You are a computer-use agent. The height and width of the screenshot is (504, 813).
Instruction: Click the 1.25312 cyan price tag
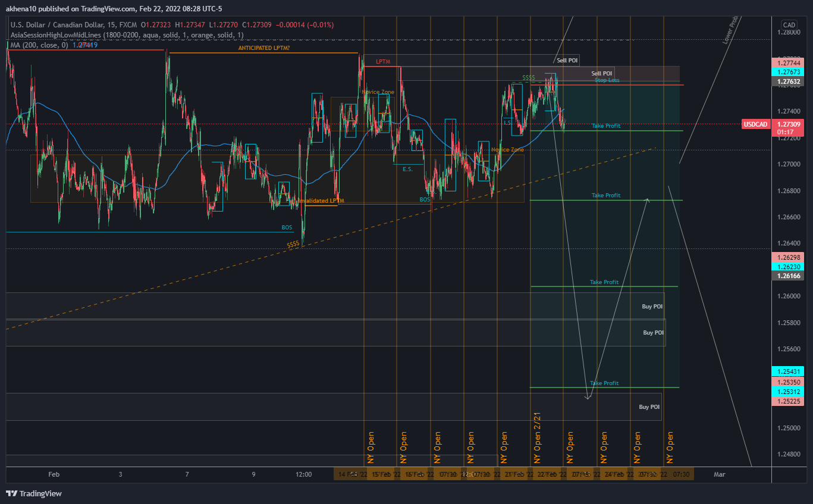tap(787, 392)
